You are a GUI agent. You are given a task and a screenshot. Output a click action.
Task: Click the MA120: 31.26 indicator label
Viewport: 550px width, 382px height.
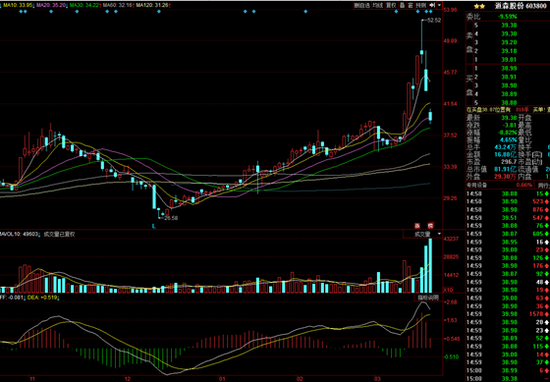coord(153,6)
